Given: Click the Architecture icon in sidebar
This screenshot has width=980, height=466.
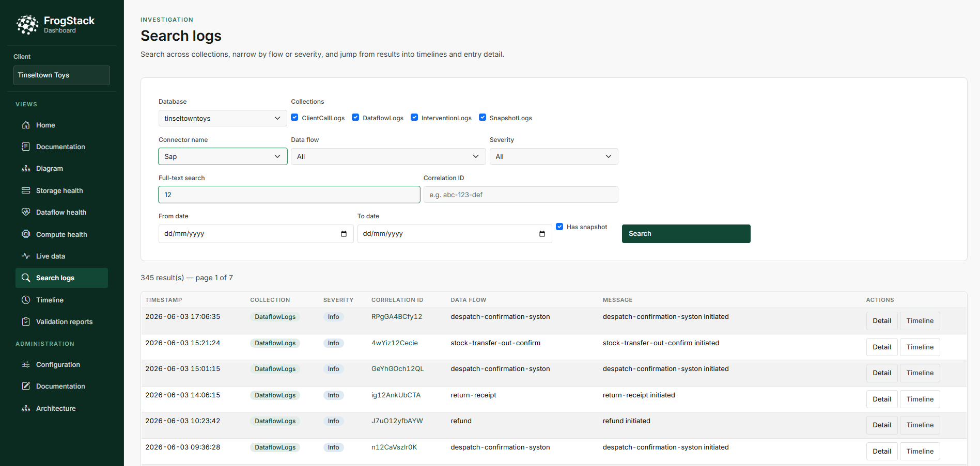Looking at the screenshot, I should click(x=26, y=408).
